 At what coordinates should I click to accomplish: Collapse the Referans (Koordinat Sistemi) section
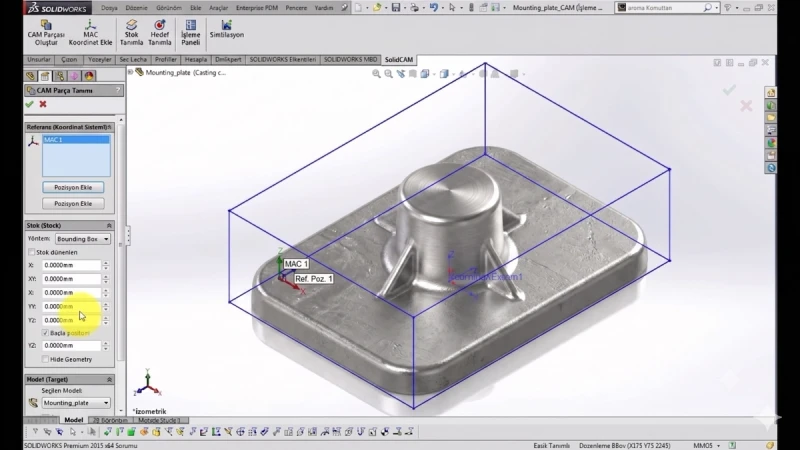tap(109, 127)
